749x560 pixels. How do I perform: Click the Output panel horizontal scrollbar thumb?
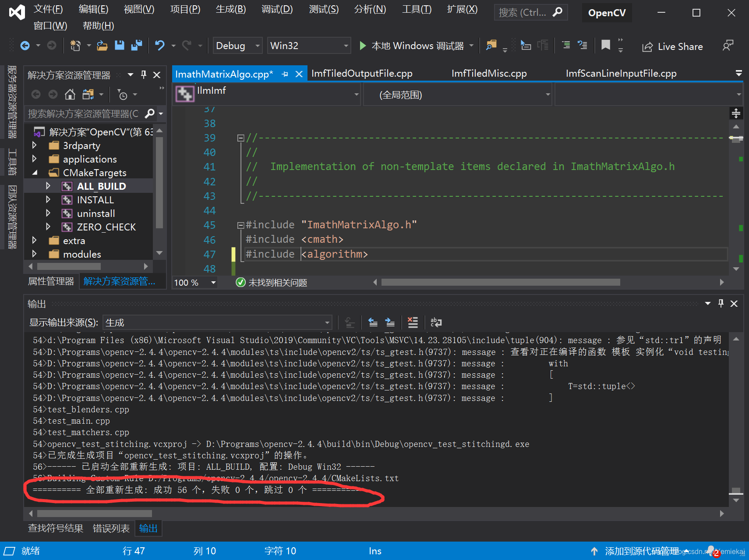(x=95, y=513)
